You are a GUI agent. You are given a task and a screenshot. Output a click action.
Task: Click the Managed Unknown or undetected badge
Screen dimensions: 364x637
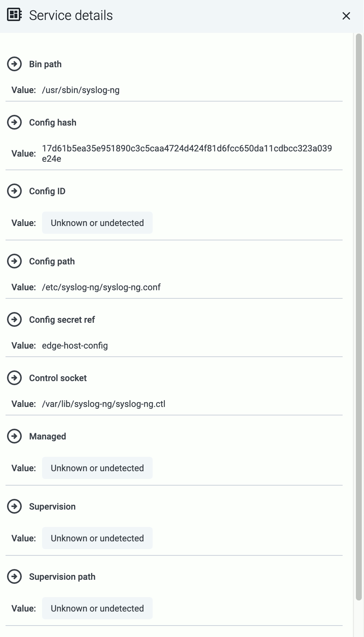click(x=97, y=468)
